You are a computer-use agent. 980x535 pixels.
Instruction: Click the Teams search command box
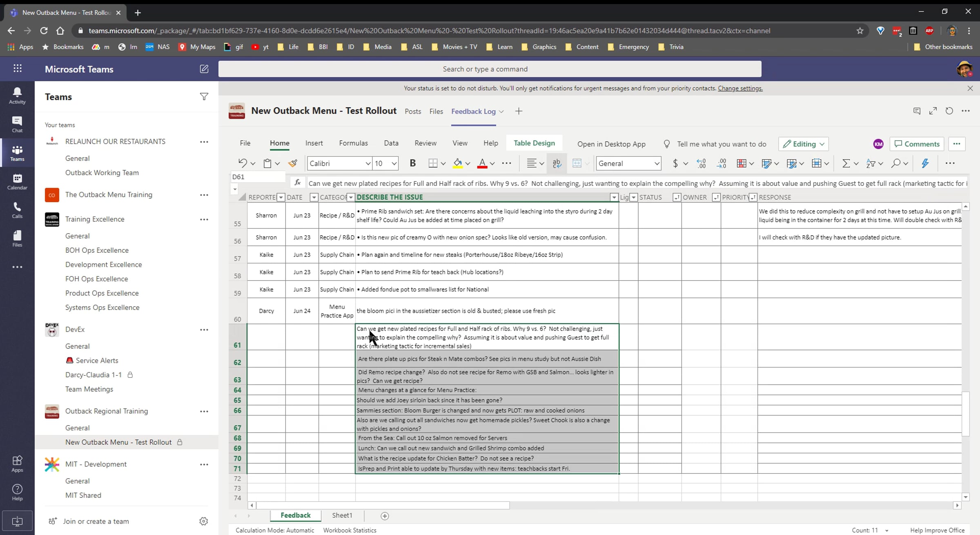pos(490,69)
